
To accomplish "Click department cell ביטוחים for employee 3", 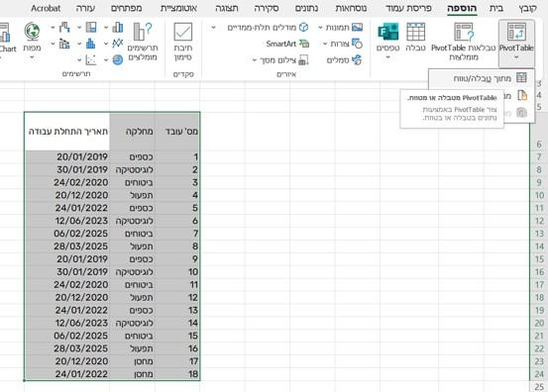I will pyautogui.click(x=132, y=182).
